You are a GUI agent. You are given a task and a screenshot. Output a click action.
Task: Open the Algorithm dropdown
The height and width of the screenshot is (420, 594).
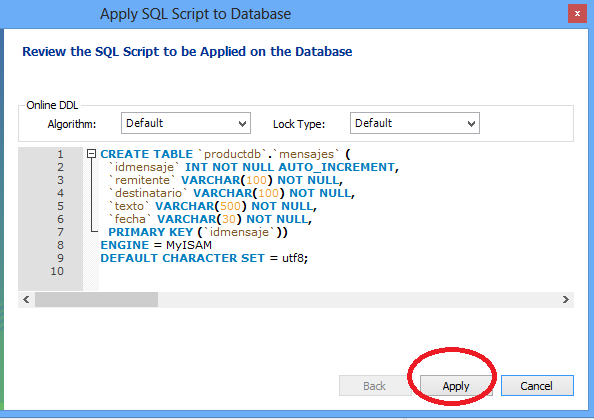[186, 123]
